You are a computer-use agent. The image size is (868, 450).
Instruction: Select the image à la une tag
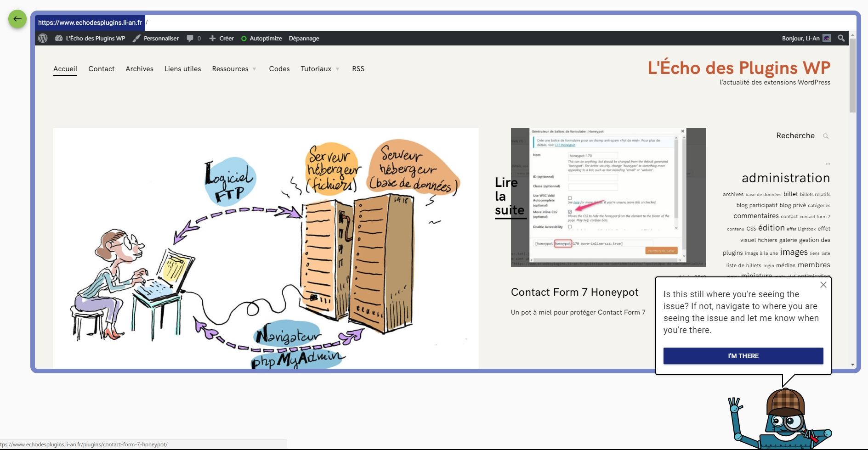pyautogui.click(x=761, y=253)
